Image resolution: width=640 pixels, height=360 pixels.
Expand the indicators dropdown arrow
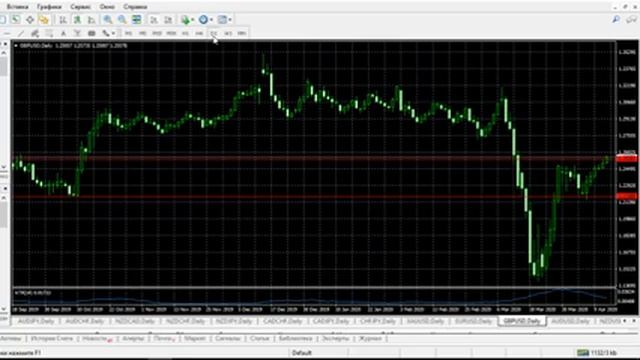[193, 20]
